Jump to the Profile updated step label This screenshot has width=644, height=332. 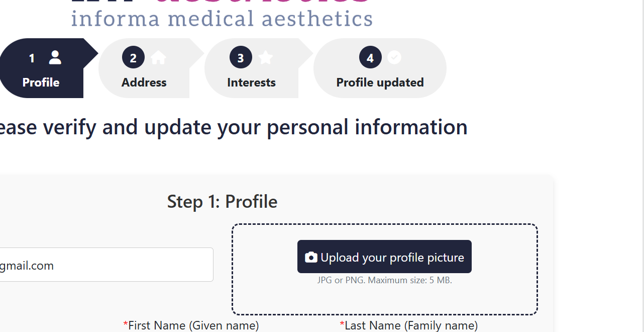coord(380,82)
